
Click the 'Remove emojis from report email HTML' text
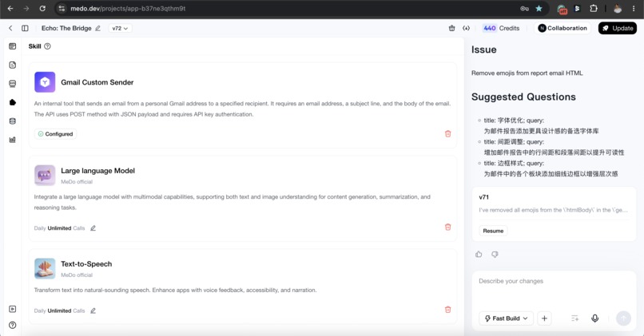527,73
